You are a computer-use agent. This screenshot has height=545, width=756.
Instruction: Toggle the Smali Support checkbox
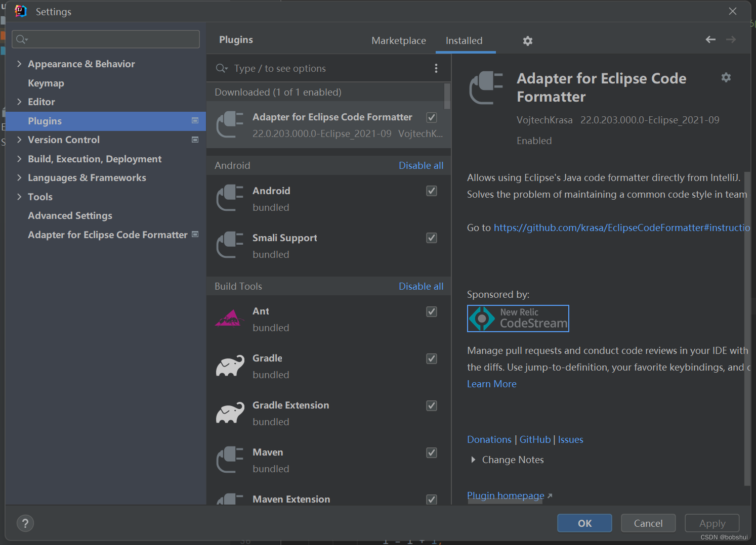click(x=432, y=238)
